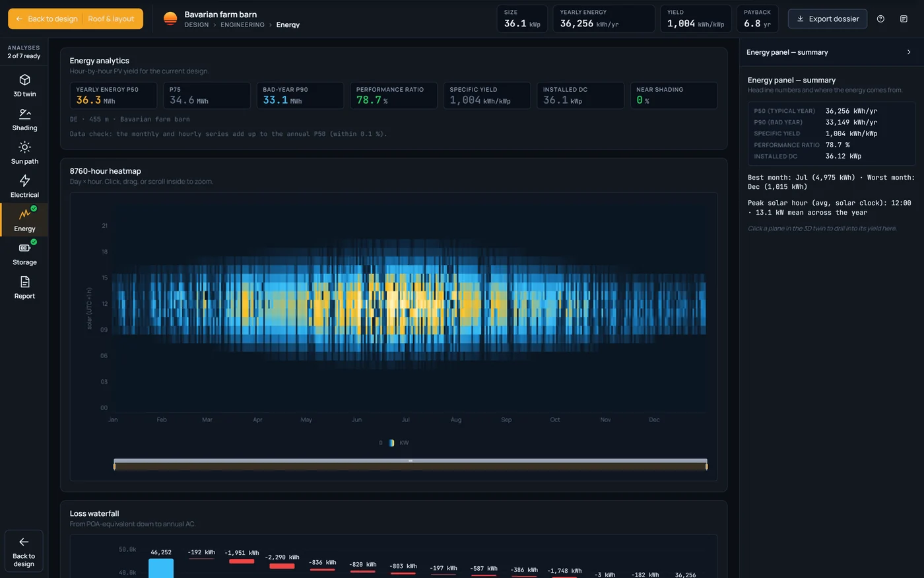The image size is (924, 578).
Task: Go to DESIGN in the breadcrumb
Action: tap(197, 25)
